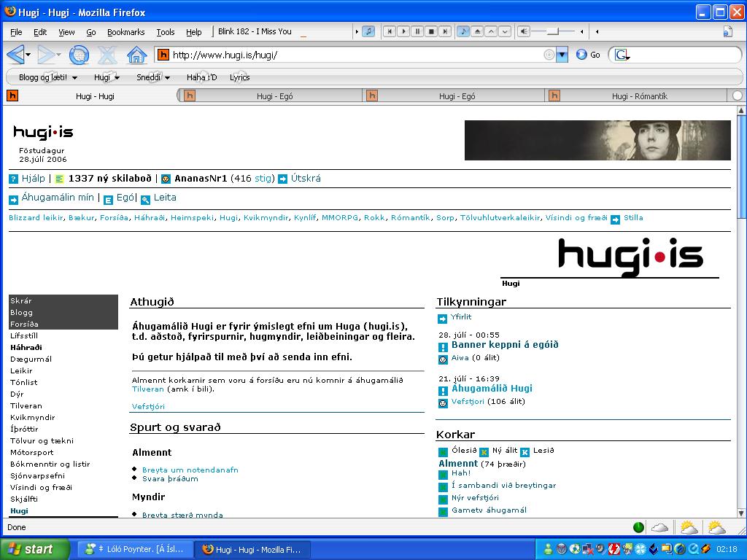Adjust the player volume slider

[x=553, y=31]
